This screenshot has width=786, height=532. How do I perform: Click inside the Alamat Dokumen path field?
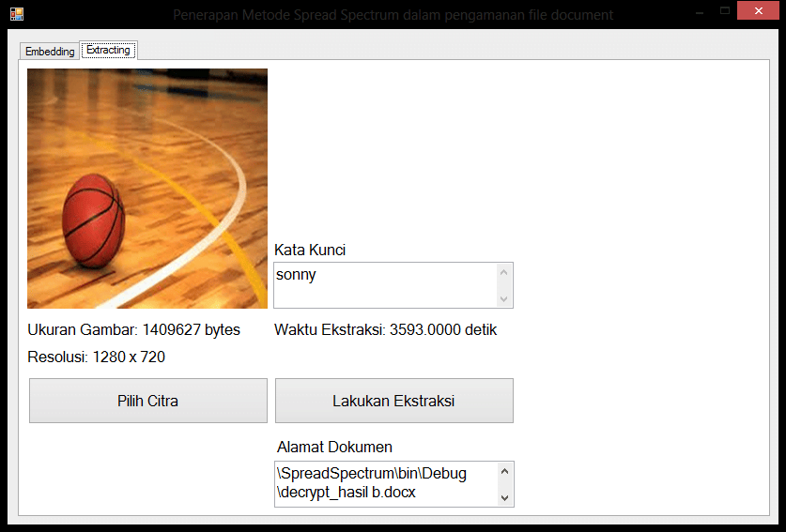pyautogui.click(x=385, y=483)
